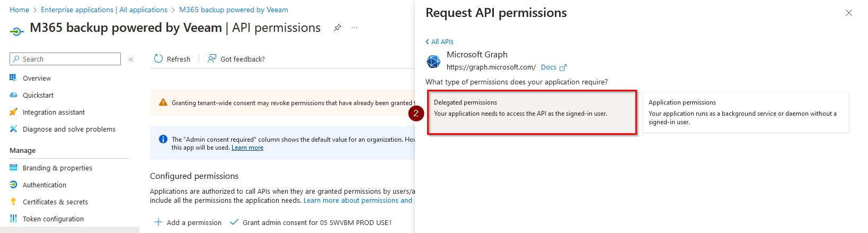Select Delegated permissions card
This screenshot has width=868, height=233.
(532, 112)
